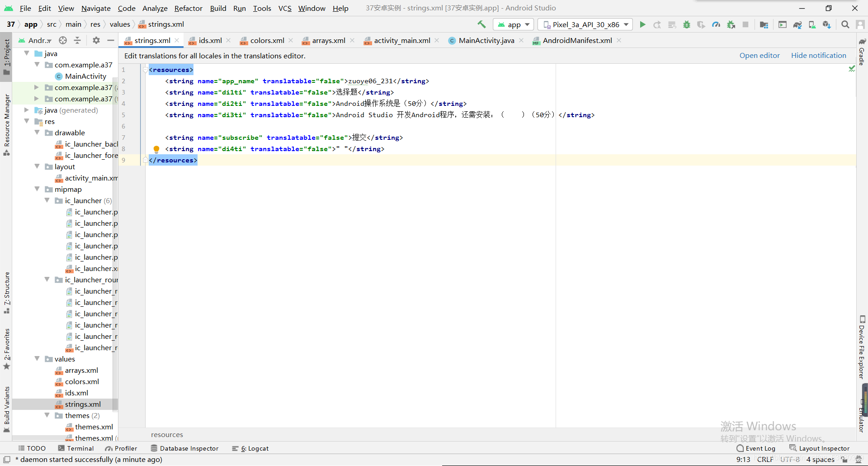
Task: Toggle the 2: Favorites tool window
Action: (6, 348)
